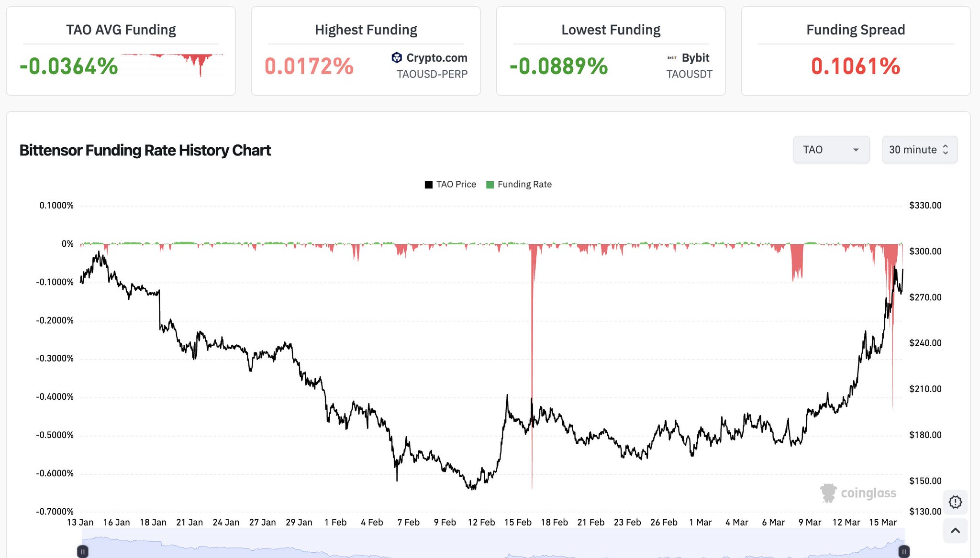
Task: Click the up-down arrows on the interval selector
Action: tap(946, 150)
